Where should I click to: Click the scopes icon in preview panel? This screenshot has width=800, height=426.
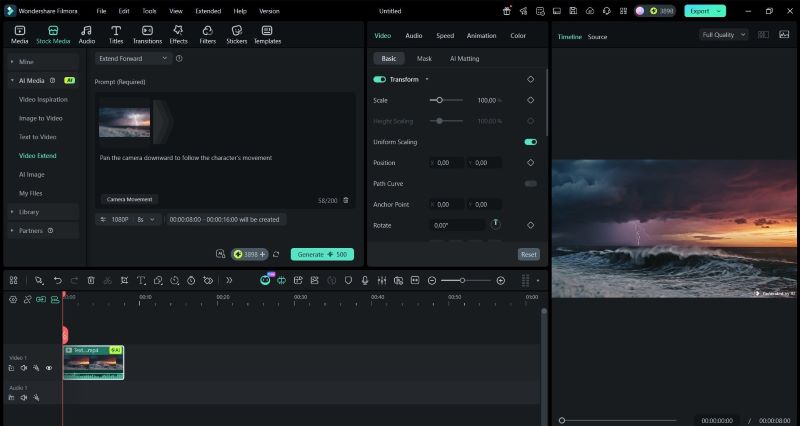coord(784,35)
